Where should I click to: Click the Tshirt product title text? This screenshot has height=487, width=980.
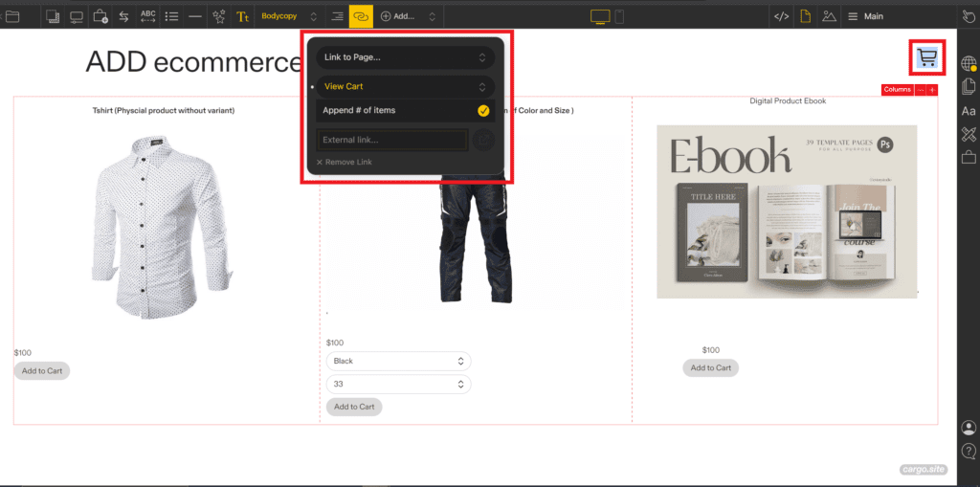pos(164,111)
